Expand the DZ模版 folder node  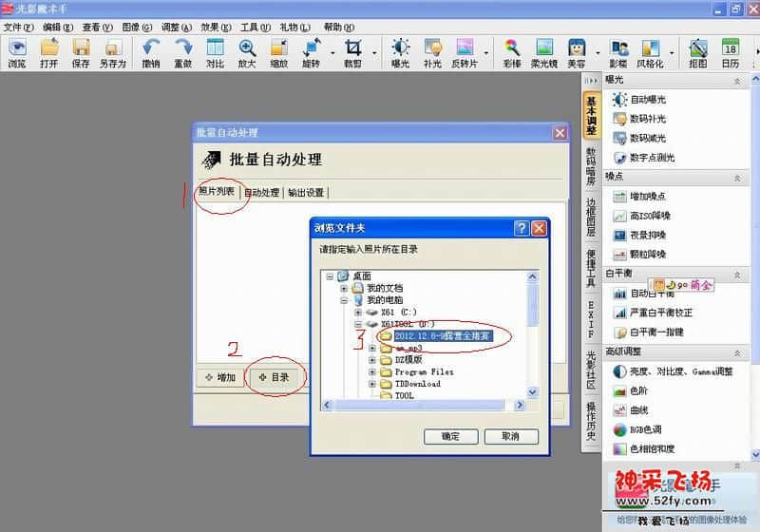371,360
